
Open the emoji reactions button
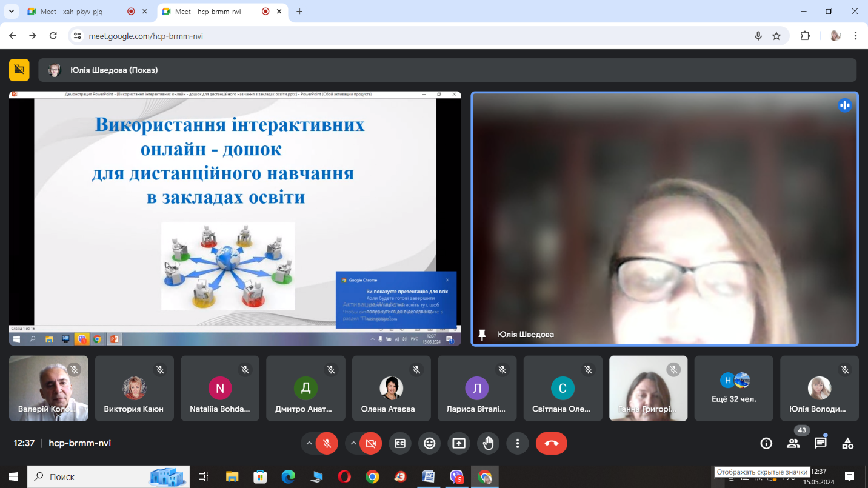tap(430, 444)
